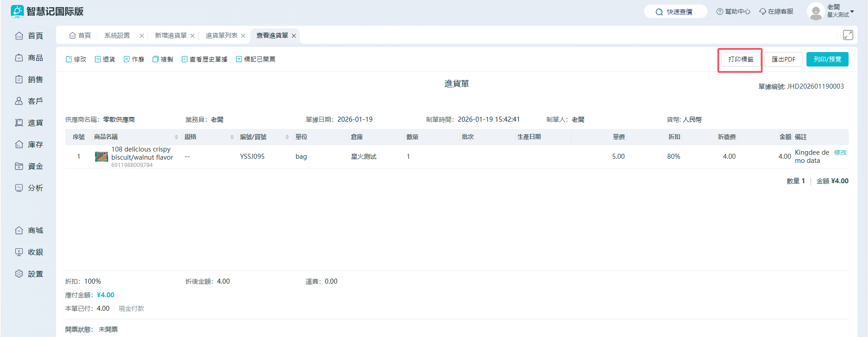Click the 修改 edit toolbar icon
Viewport: 868px width, 337px height.
coord(69,59)
